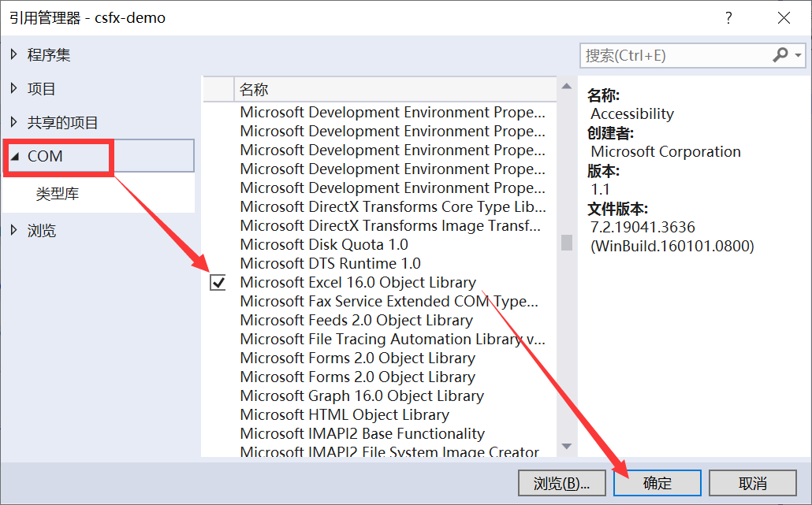Click the help question mark button
812x505 pixels.
728,18
